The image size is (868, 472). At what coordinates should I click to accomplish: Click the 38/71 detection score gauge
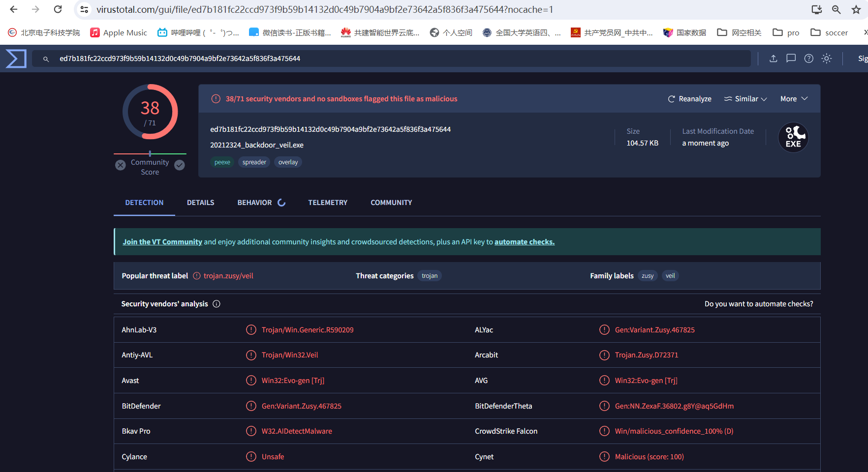pyautogui.click(x=150, y=112)
